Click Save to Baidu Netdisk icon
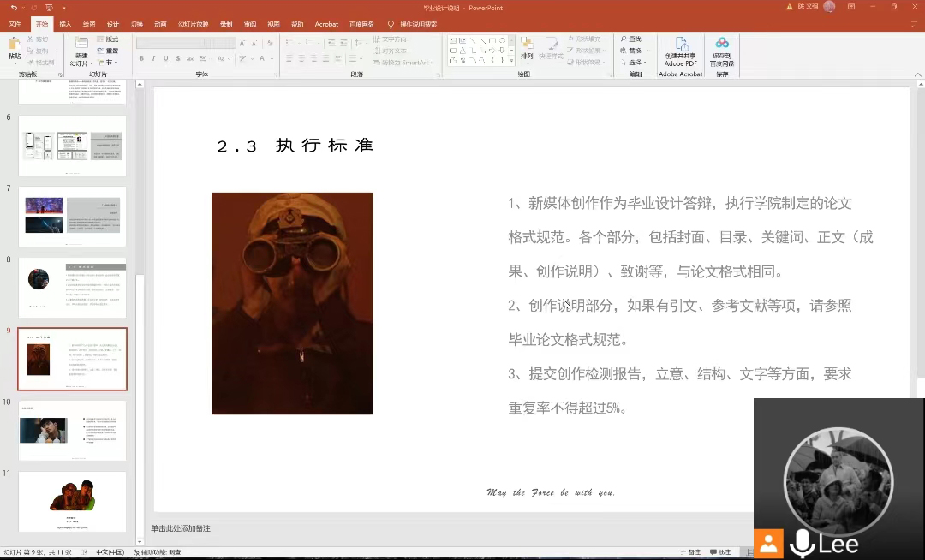Image resolution: width=925 pixels, height=560 pixels. coord(722,45)
